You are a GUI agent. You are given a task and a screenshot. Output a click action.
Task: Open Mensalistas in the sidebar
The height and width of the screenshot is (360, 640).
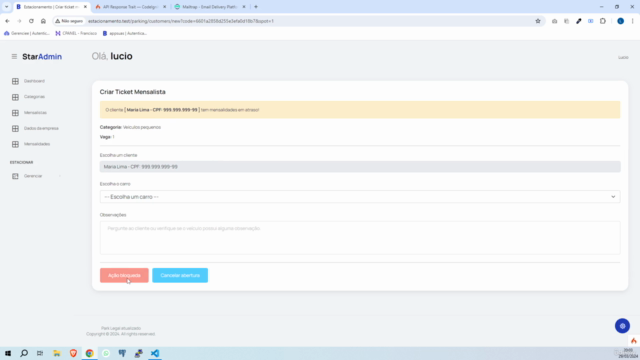click(35, 113)
